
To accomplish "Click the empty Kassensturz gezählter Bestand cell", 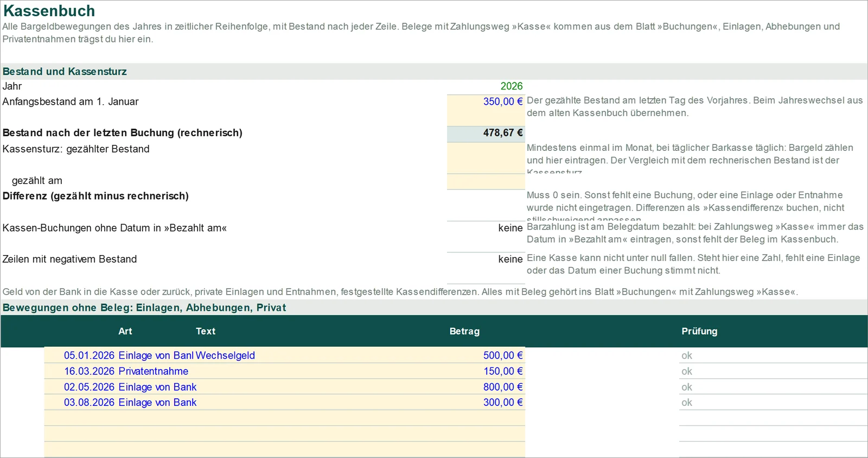I will click(x=486, y=158).
